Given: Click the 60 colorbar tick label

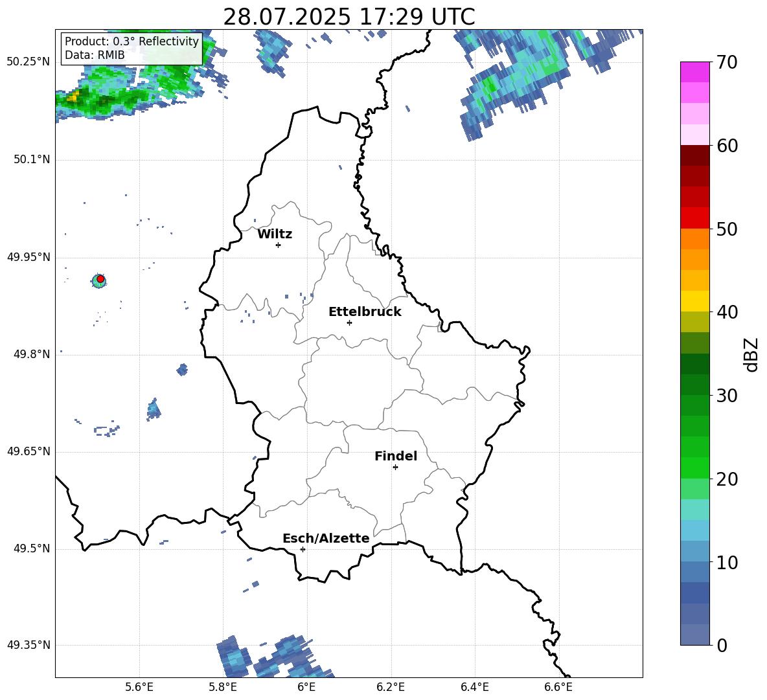Looking at the screenshot, I should tap(727, 146).
